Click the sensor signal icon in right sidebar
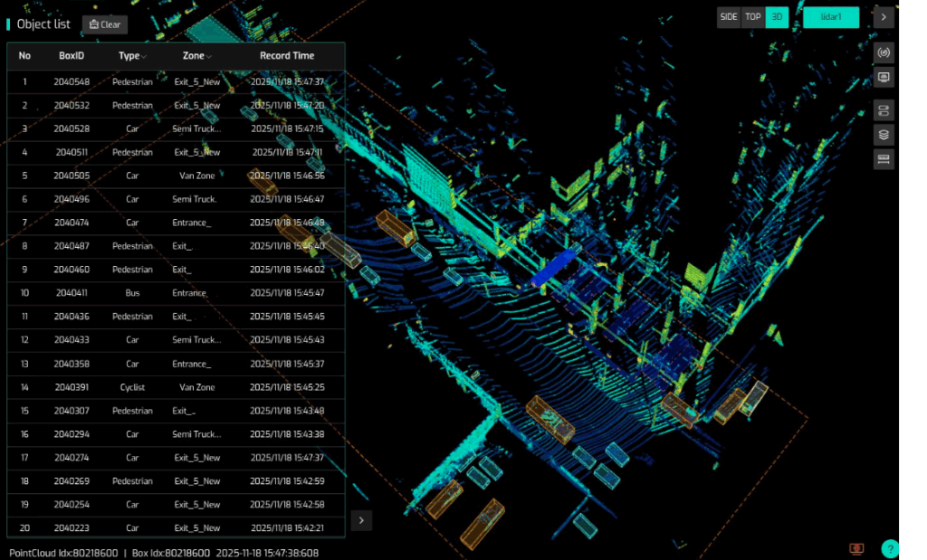Image resolution: width=927 pixels, height=560 pixels. point(884,52)
